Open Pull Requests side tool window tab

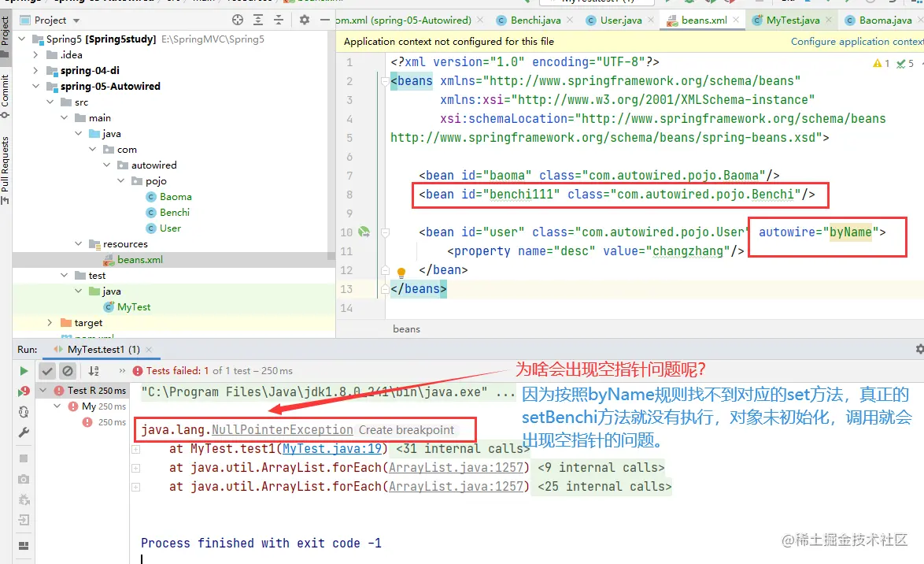[x=6, y=170]
